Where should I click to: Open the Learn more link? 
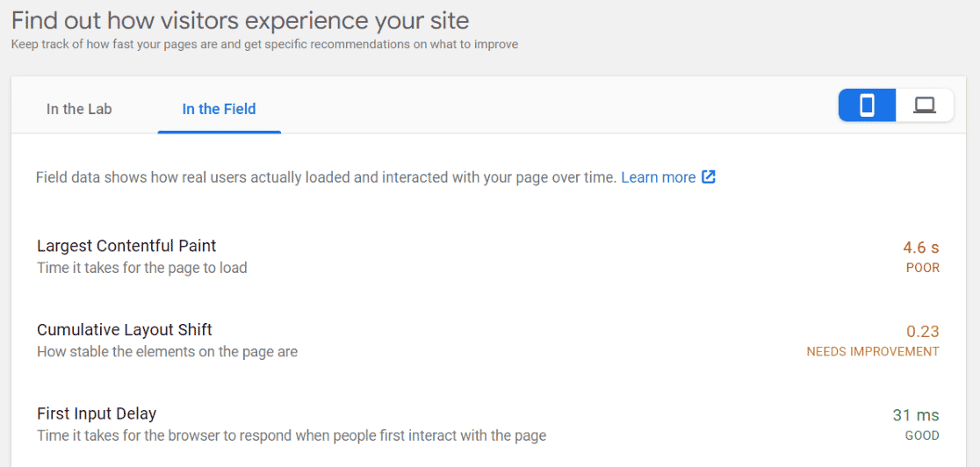click(658, 177)
